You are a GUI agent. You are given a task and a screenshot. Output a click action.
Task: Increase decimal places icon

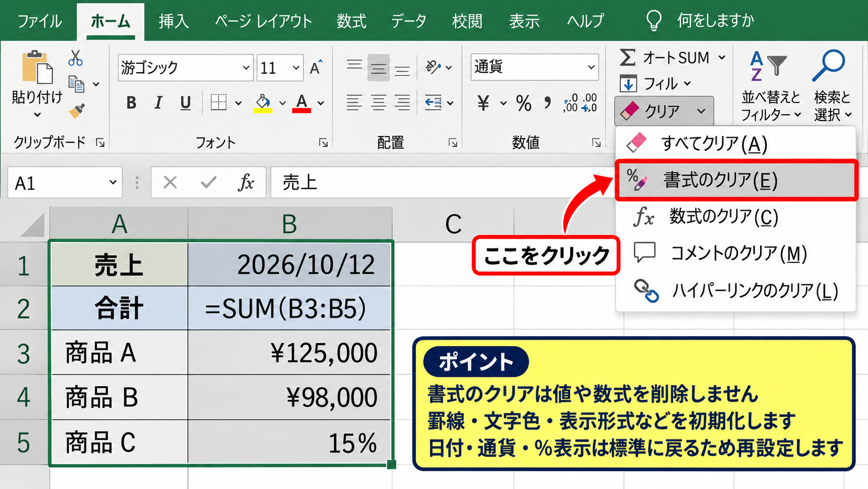pos(570,103)
